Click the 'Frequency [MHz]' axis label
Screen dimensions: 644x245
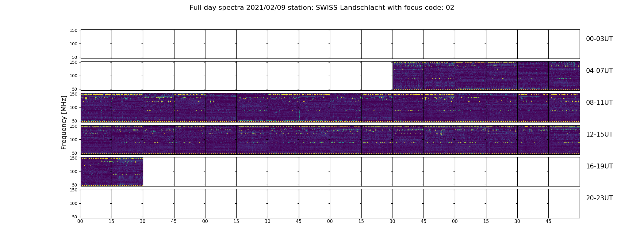(64, 123)
